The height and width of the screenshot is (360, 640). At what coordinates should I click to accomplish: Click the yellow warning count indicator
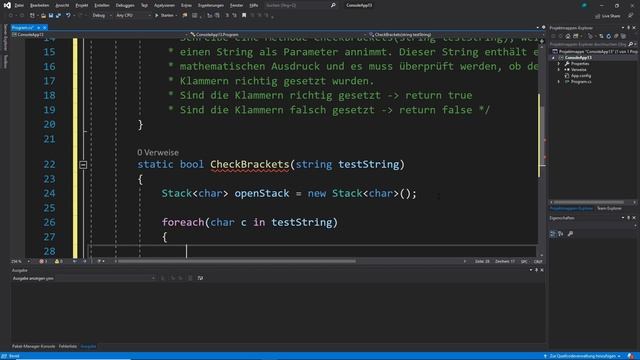click(x=58, y=261)
